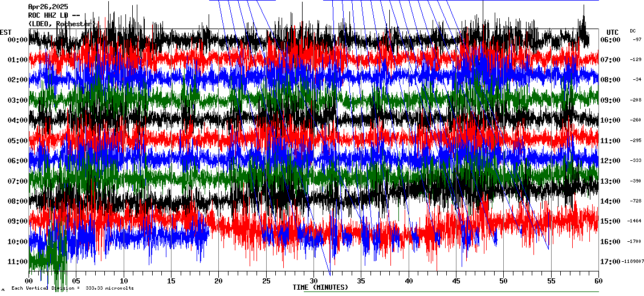Click the EST time zone header

[x=6, y=32]
